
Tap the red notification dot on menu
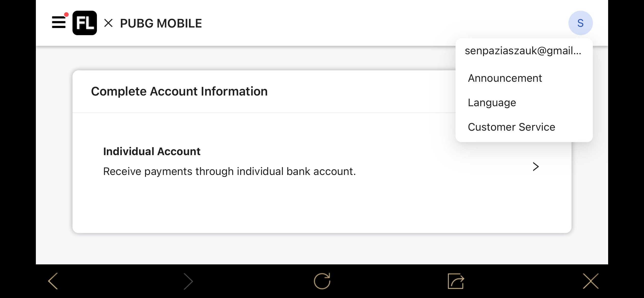[x=66, y=15]
